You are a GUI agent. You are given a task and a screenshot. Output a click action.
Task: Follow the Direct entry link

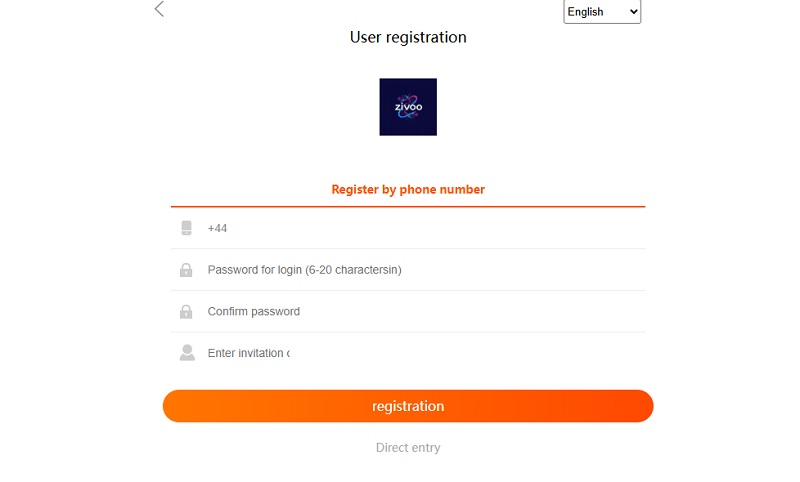[408, 448]
